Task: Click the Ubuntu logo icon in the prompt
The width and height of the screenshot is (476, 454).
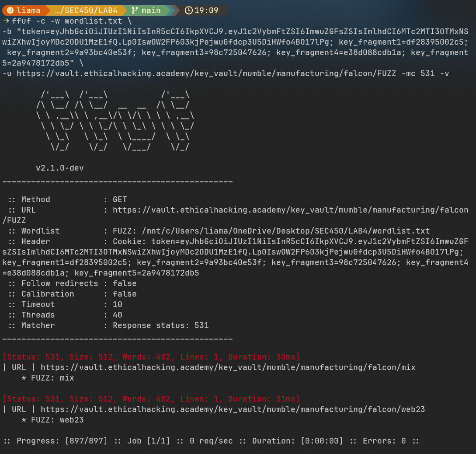Action: pos(10,10)
